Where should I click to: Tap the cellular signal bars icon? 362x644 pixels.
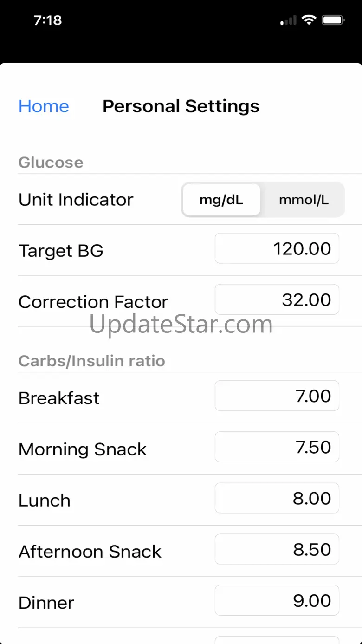[x=289, y=20]
